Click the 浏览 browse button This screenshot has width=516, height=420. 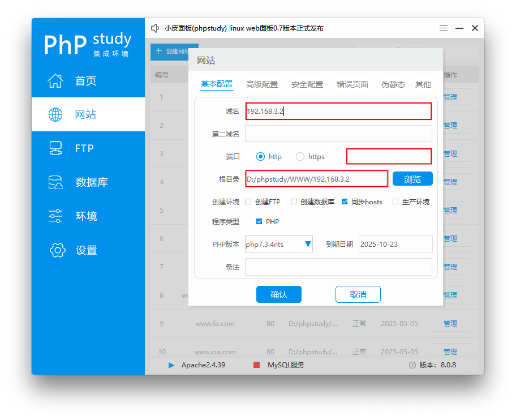(x=412, y=179)
